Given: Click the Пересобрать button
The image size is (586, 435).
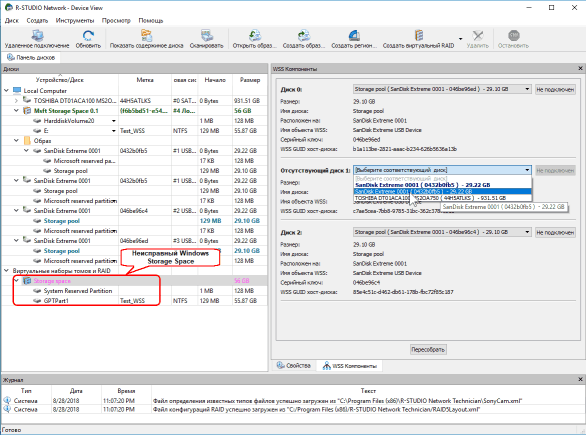Looking at the screenshot, I should coord(428,350).
